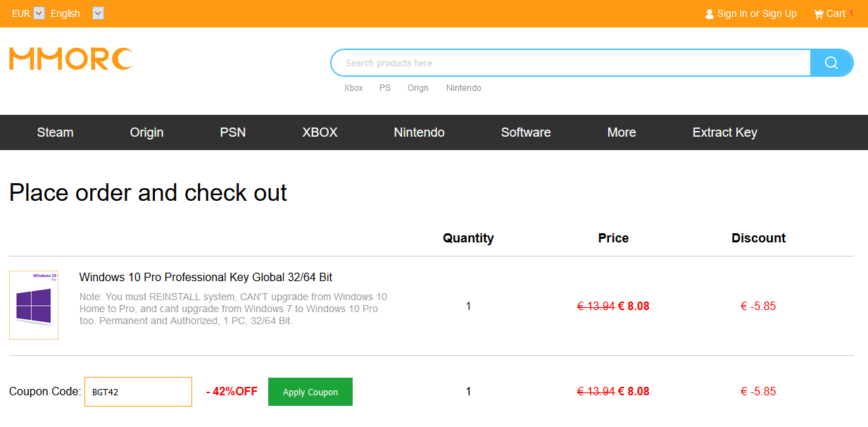Viewport: 868px width, 427px height.
Task: Click the Windows 10 row discount '€ -5.85'
Action: pyautogui.click(x=758, y=307)
